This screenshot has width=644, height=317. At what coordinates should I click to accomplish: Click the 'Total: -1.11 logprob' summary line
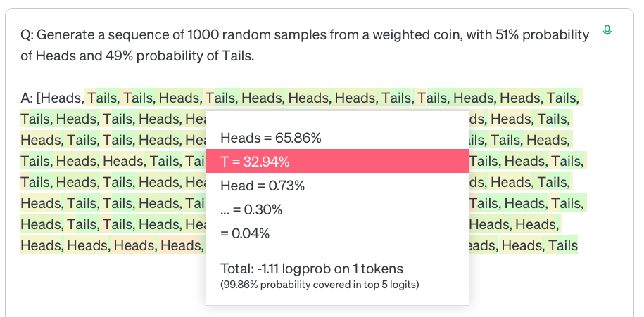tap(312, 269)
